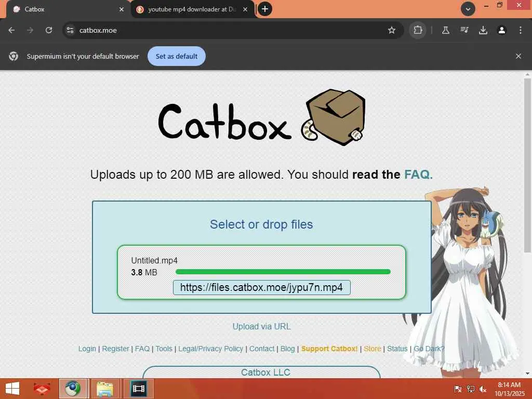This screenshot has height=399, width=532.
Task: Open the Windows Start button
Action: (x=12, y=389)
